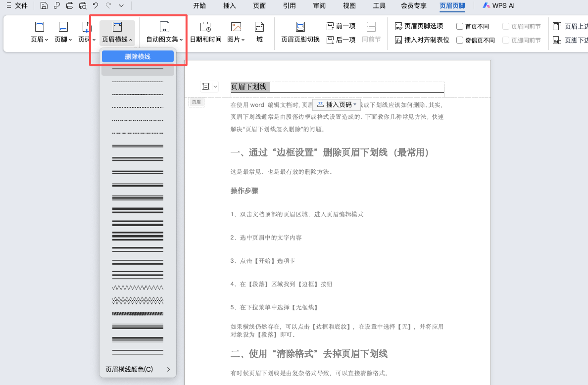Select 前一项 to jump to previous item

(343, 26)
